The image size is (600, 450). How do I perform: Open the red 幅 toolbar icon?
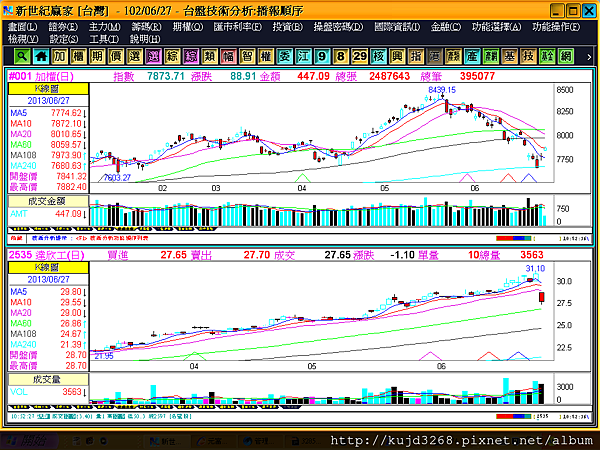[228, 57]
